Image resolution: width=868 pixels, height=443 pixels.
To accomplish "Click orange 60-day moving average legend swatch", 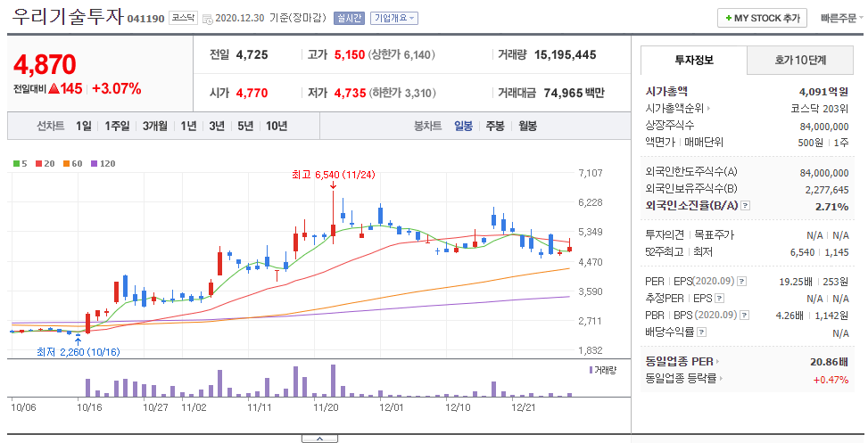I will click(66, 164).
